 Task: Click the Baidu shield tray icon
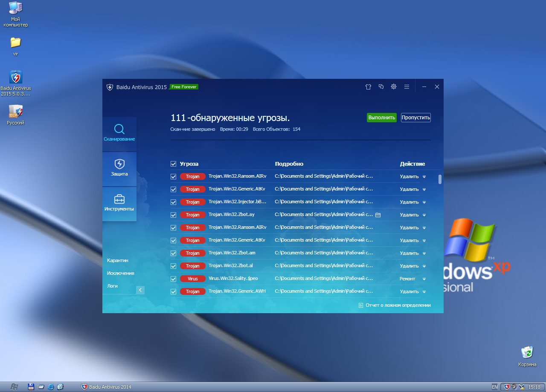tap(507, 387)
